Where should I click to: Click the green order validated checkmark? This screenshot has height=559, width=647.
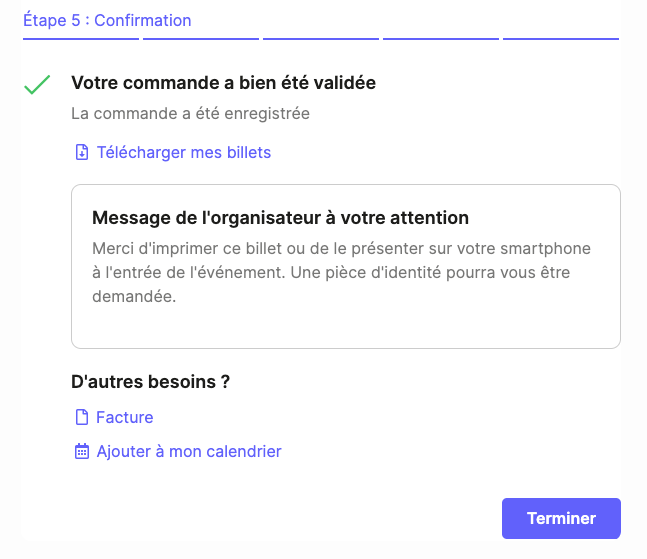37,85
